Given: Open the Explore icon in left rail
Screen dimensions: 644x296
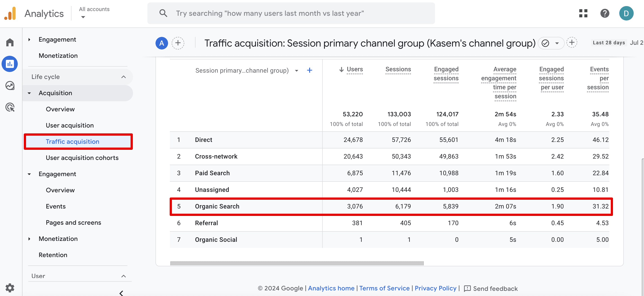Looking at the screenshot, I should [x=10, y=85].
